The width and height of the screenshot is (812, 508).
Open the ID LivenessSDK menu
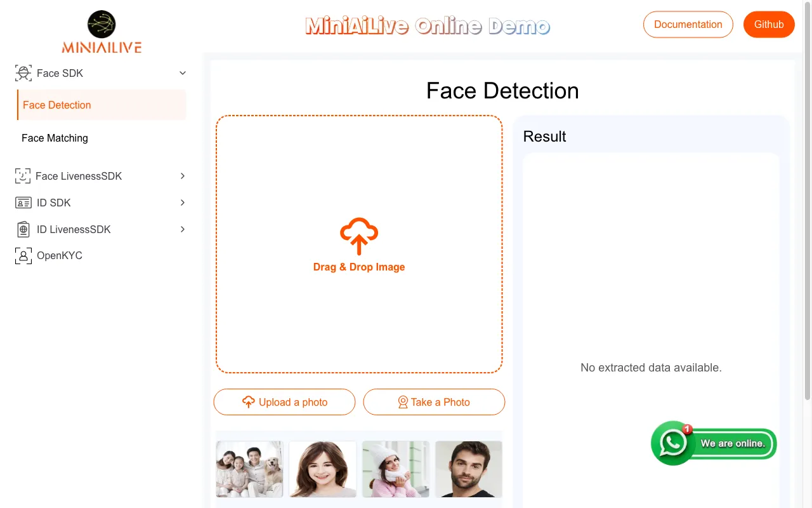(101, 229)
